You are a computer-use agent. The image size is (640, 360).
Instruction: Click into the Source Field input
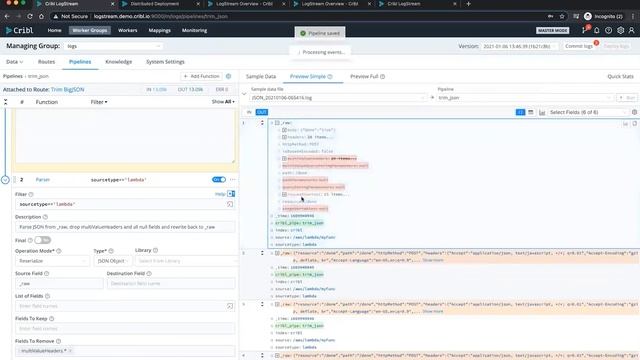pyautogui.click(x=59, y=283)
